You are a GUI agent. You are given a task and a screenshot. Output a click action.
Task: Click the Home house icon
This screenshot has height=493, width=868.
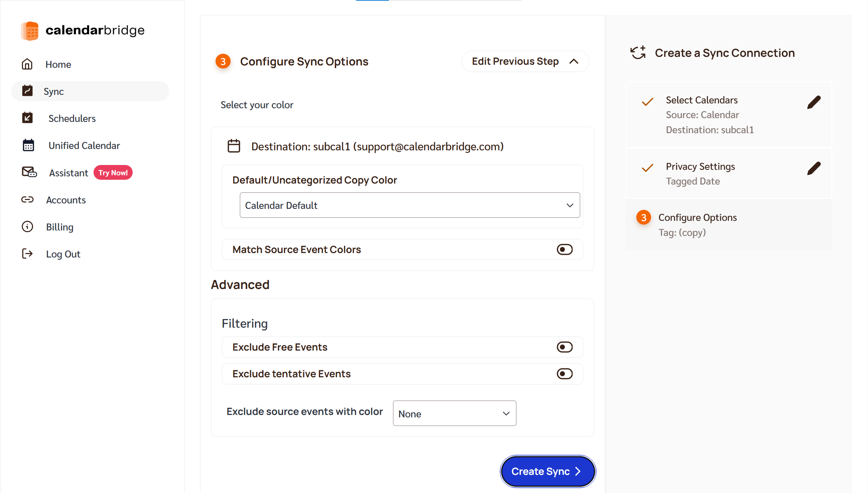pyautogui.click(x=27, y=64)
